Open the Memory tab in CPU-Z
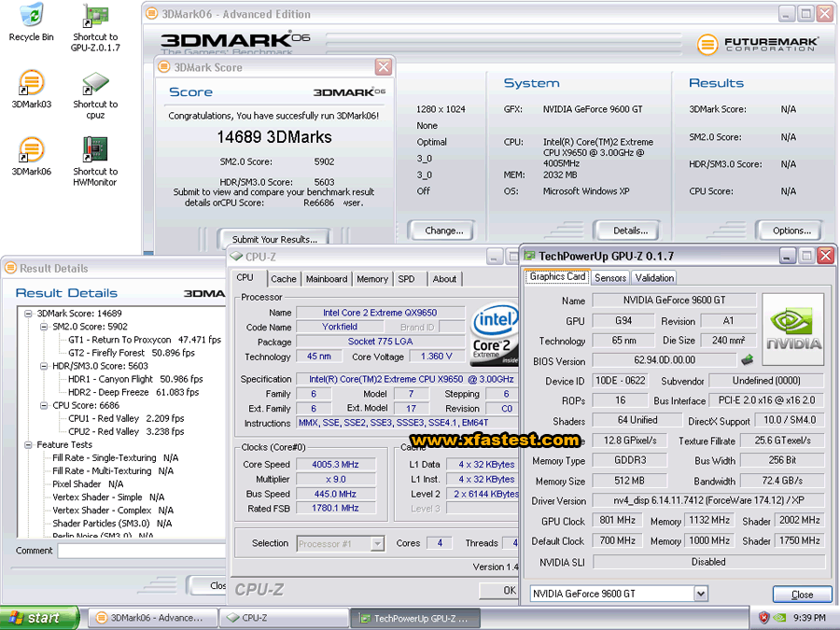Viewport: 840px width, 630px height. point(372,279)
